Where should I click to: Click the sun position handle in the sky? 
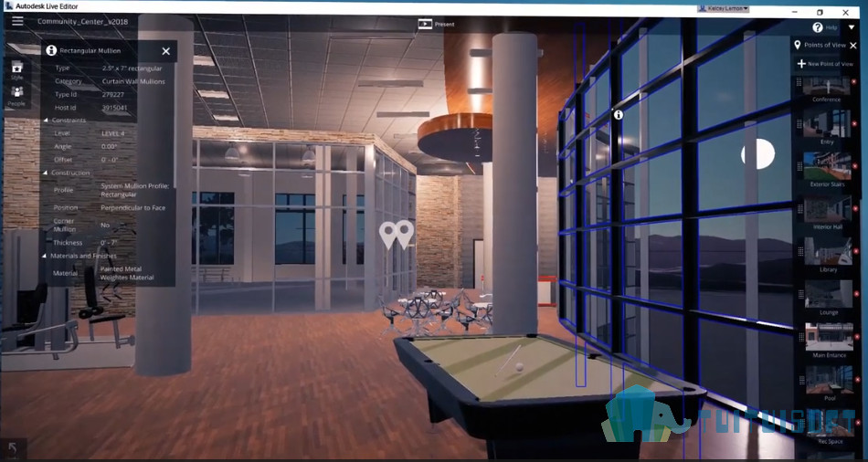tap(757, 153)
